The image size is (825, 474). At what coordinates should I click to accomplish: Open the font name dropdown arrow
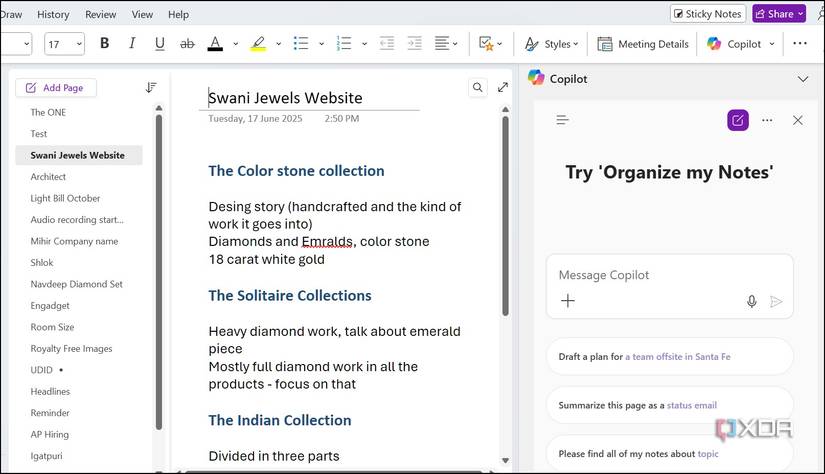(x=26, y=44)
